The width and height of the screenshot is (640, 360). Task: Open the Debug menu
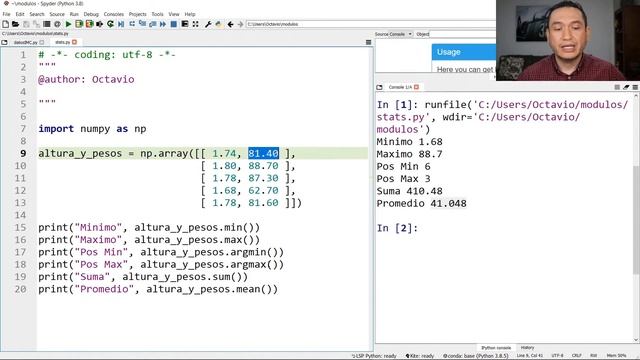(91, 14)
